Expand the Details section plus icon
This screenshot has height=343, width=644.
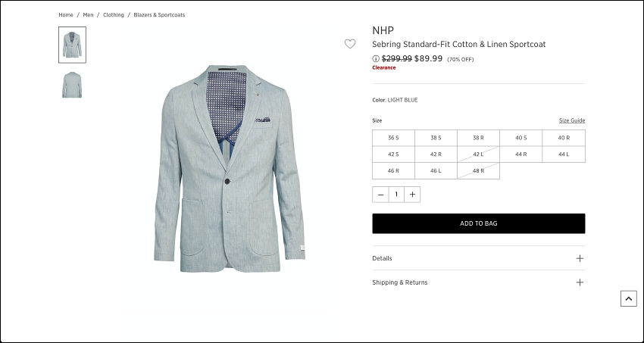[x=580, y=258]
